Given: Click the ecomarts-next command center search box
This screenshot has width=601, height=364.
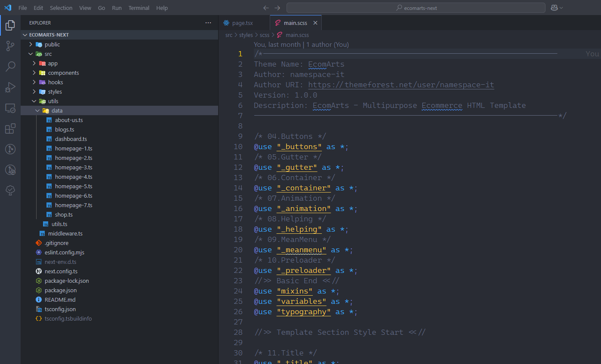Looking at the screenshot, I should click(416, 8).
